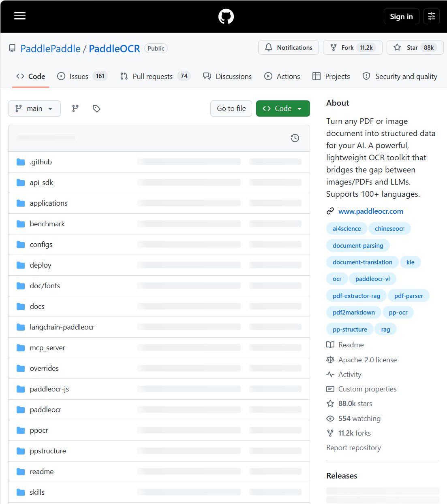
Task: Click the .github folder icon
Action: tap(21, 162)
